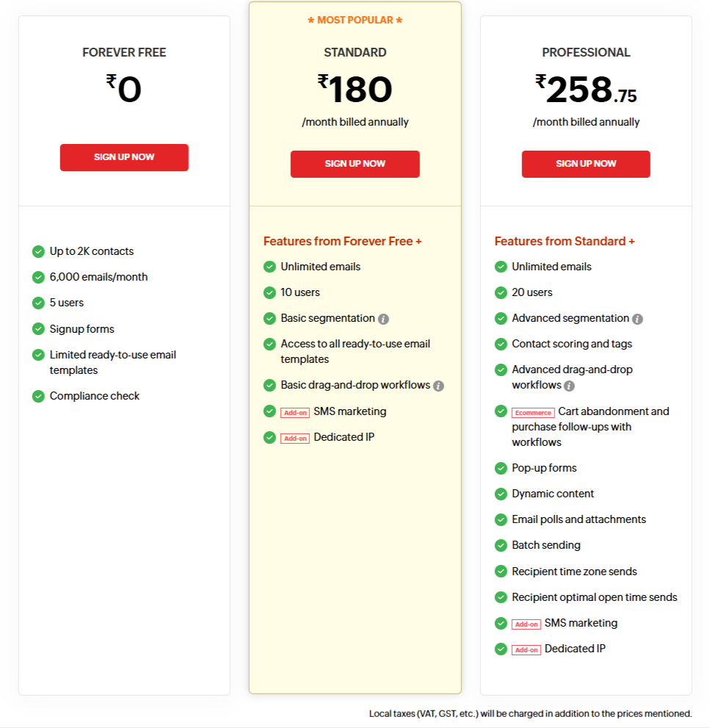Click info icon next to Basic drag-and-drop workflows
Viewport: 710px width, 728px height.
(x=438, y=386)
